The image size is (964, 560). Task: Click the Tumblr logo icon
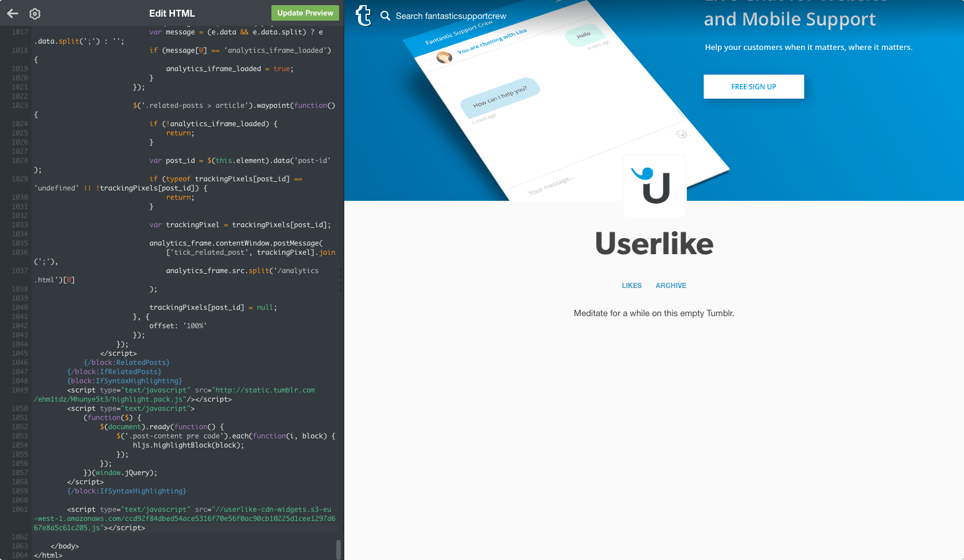363,15
